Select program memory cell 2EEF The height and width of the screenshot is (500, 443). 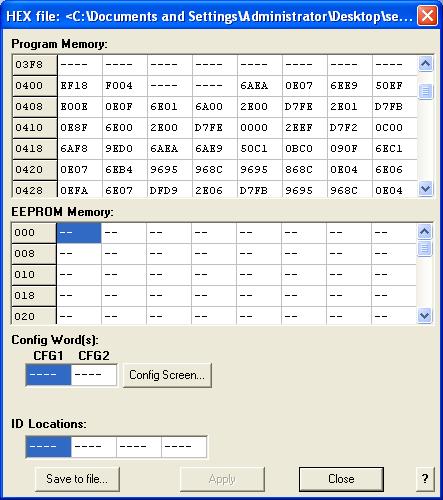point(305,128)
